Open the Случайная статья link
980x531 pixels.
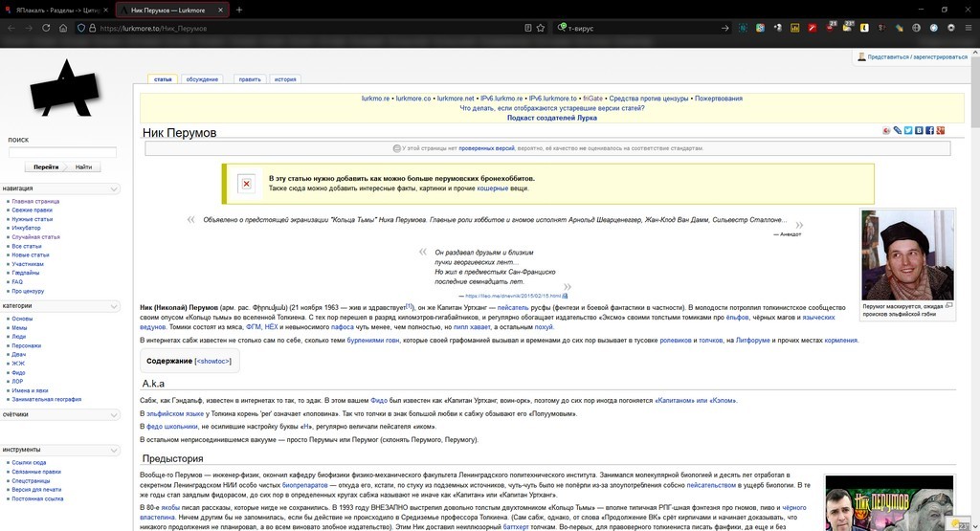[35, 236]
